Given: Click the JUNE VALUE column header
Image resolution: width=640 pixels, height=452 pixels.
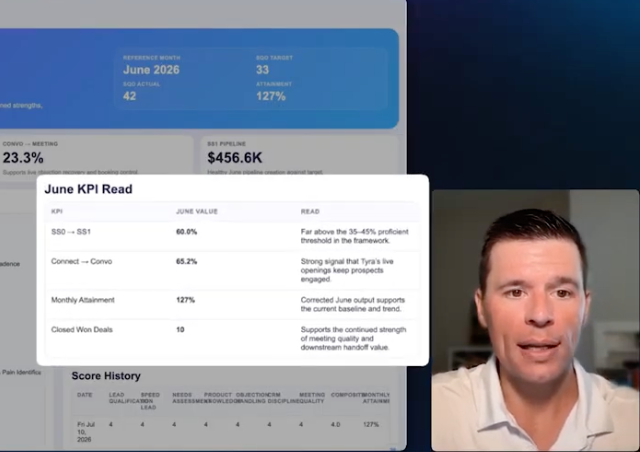Looking at the screenshot, I should [197, 212].
